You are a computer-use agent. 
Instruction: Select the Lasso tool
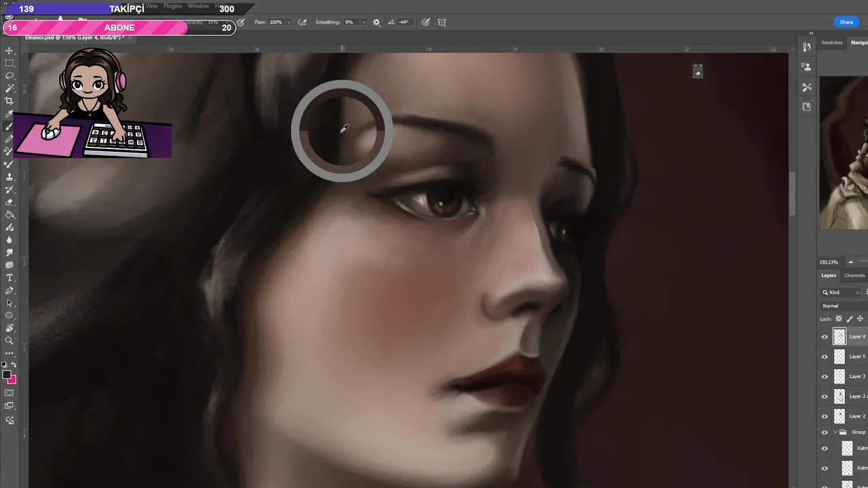coord(9,76)
